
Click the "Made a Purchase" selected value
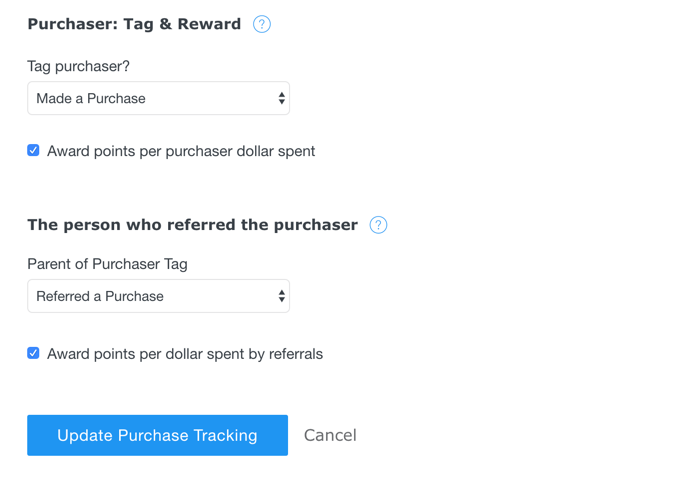(x=91, y=99)
